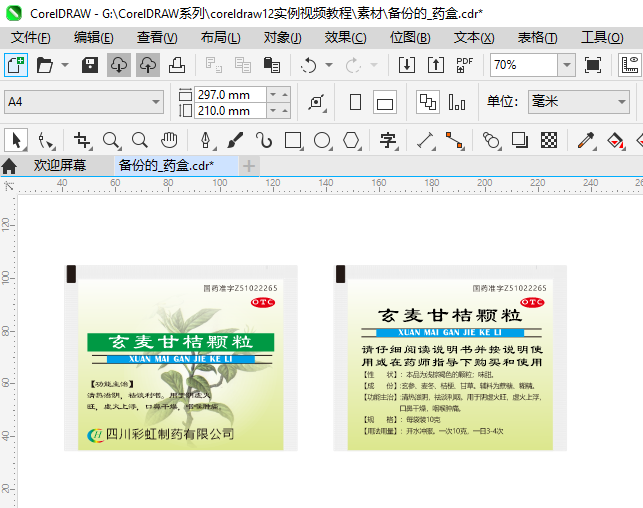Open the 表格(T) menu

(537, 38)
